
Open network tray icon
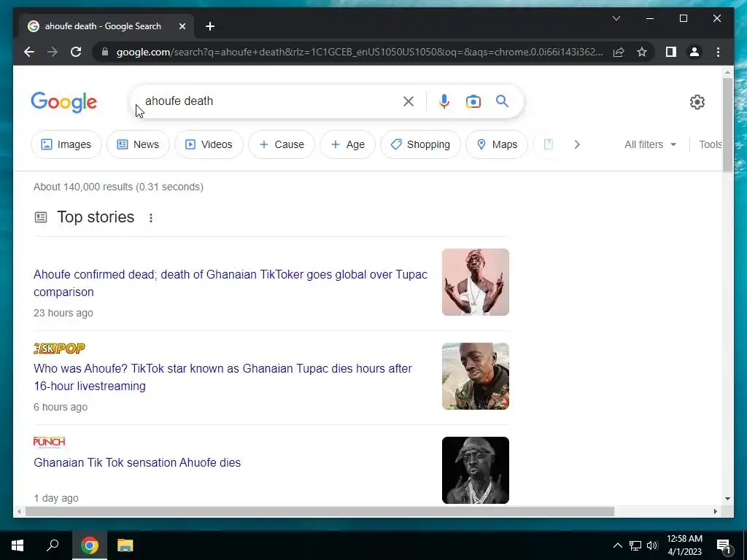point(635,545)
